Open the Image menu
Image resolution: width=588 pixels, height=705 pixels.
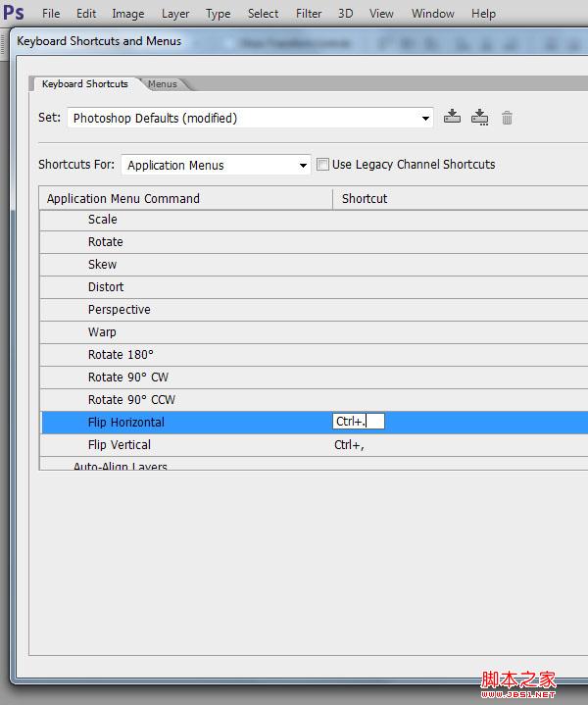tap(128, 14)
